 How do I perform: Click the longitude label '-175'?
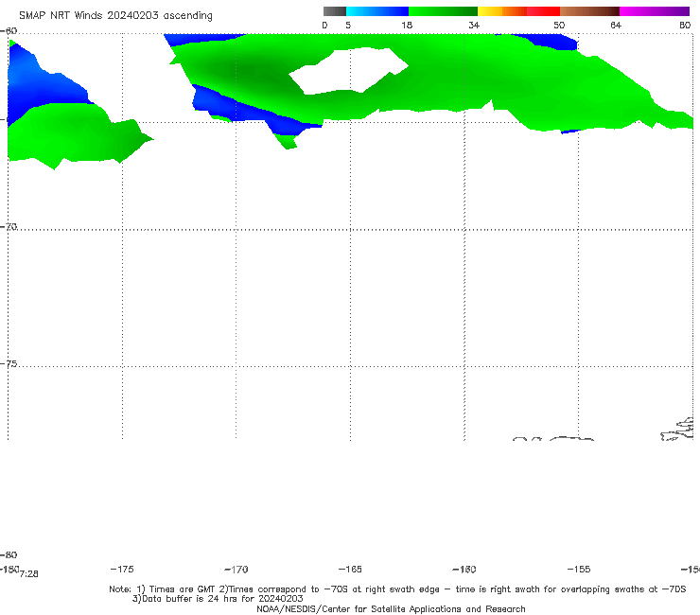click(121, 570)
